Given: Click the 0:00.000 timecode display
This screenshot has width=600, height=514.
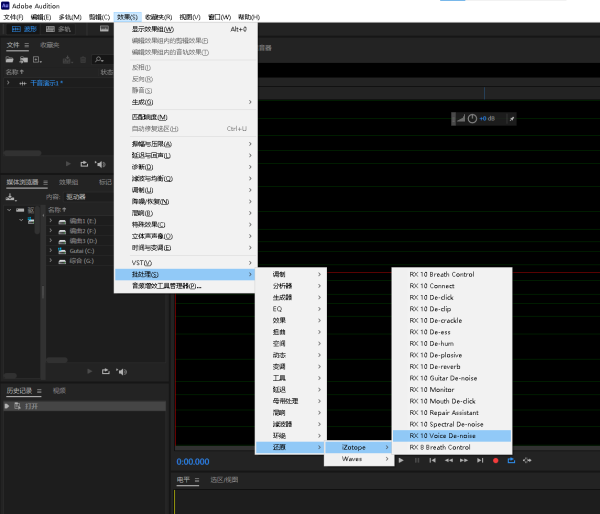Looking at the screenshot, I should click(x=193, y=461).
